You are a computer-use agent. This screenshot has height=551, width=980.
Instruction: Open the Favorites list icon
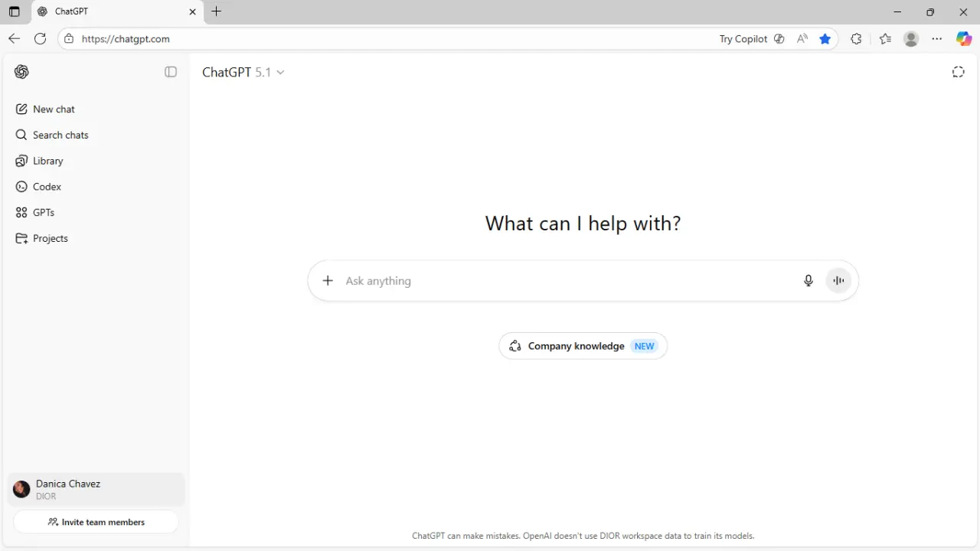pos(885,39)
